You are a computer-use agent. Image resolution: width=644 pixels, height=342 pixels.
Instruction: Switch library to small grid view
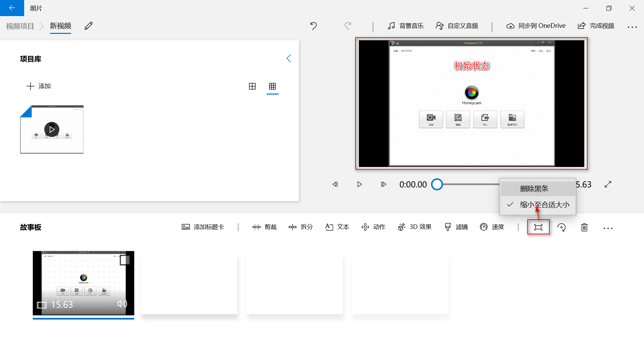(x=272, y=86)
